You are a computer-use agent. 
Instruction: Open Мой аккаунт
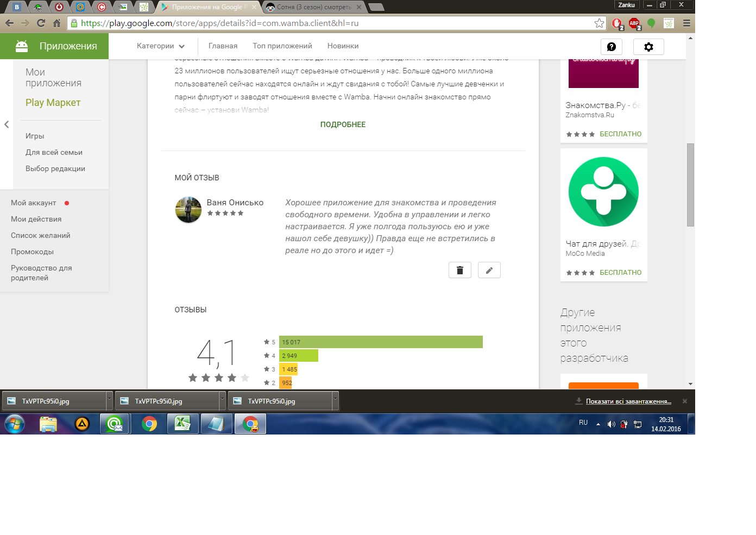click(34, 203)
